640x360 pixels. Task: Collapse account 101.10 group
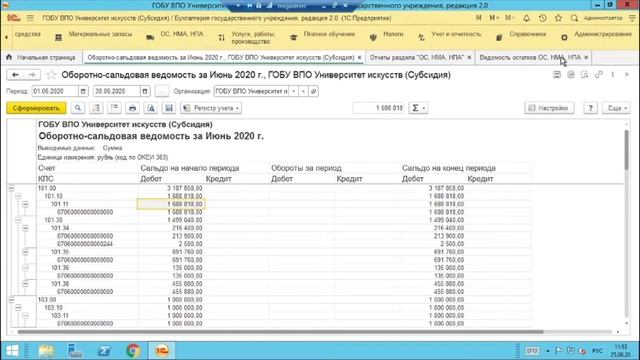(18, 196)
